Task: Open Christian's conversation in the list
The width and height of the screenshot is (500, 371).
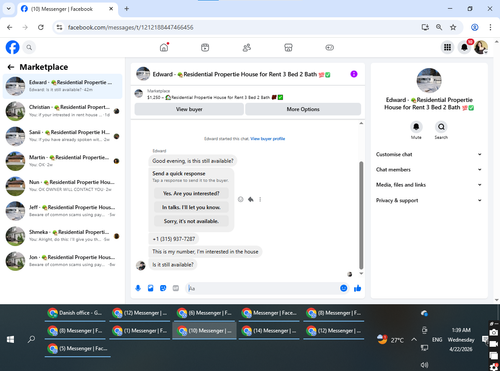Action: click(63, 111)
